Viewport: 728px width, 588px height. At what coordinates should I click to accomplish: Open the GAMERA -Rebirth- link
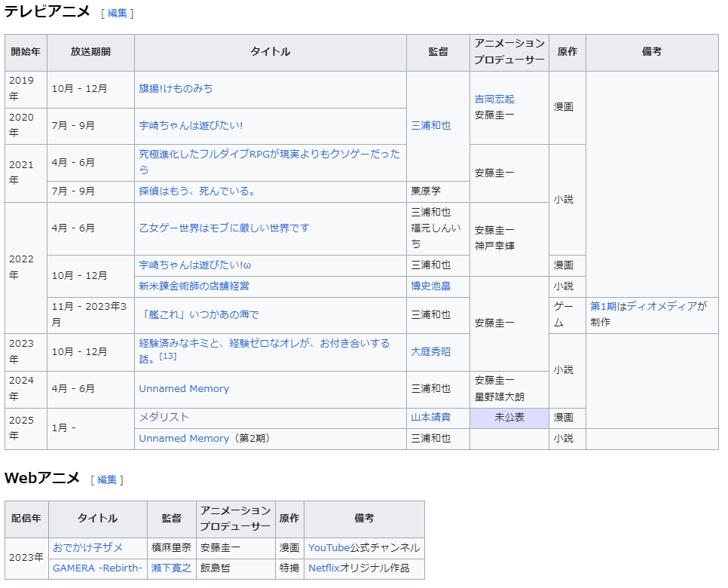[97, 568]
